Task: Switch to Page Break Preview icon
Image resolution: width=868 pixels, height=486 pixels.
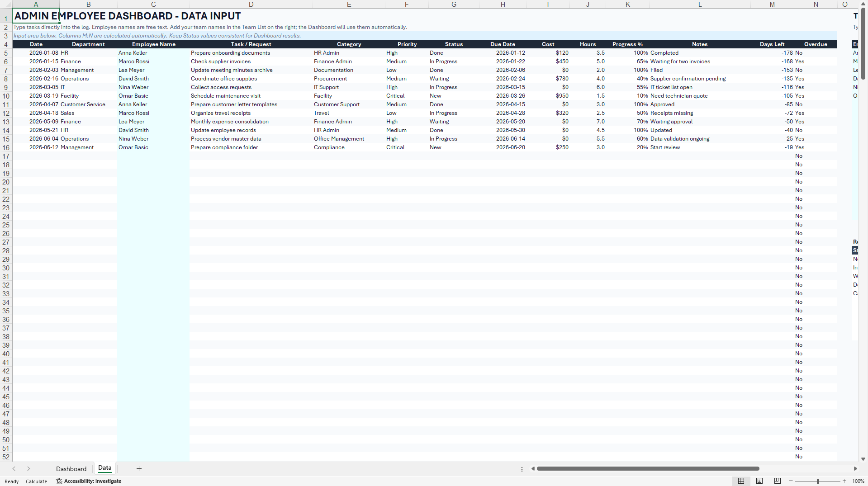Action: tap(778, 481)
